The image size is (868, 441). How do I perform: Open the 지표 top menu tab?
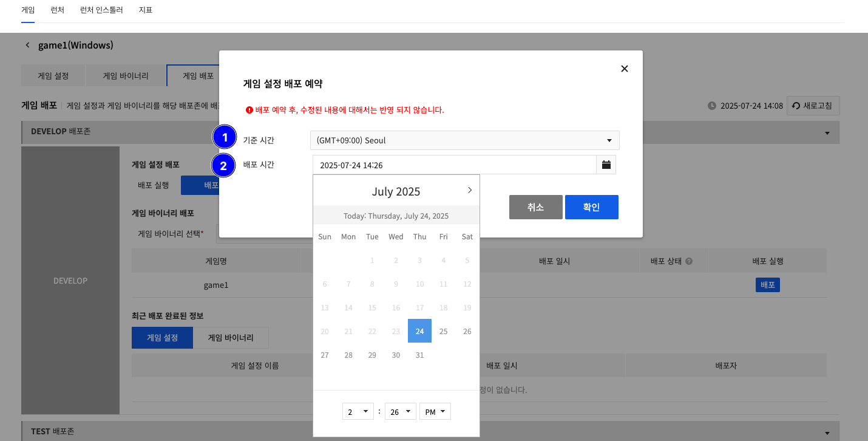point(146,10)
